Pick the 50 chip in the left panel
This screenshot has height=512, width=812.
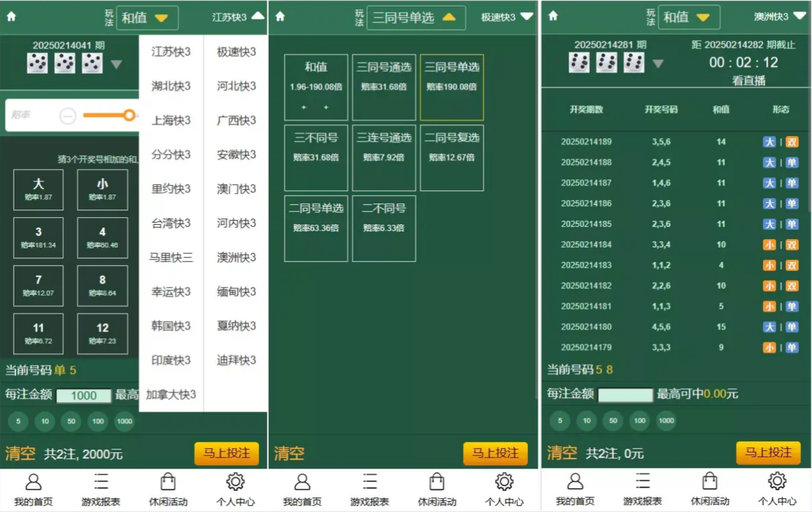[71, 421]
